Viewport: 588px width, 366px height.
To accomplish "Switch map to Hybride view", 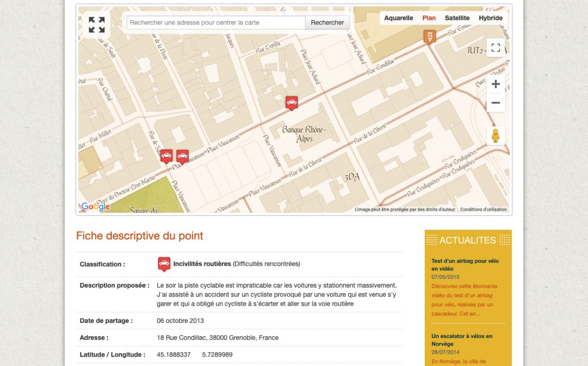I will [490, 18].
